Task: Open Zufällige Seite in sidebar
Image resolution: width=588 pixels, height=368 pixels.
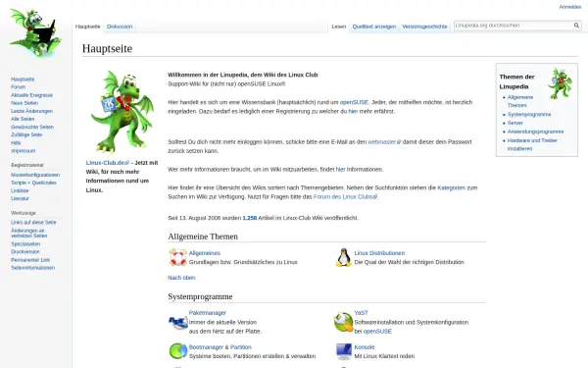Action: [26, 134]
